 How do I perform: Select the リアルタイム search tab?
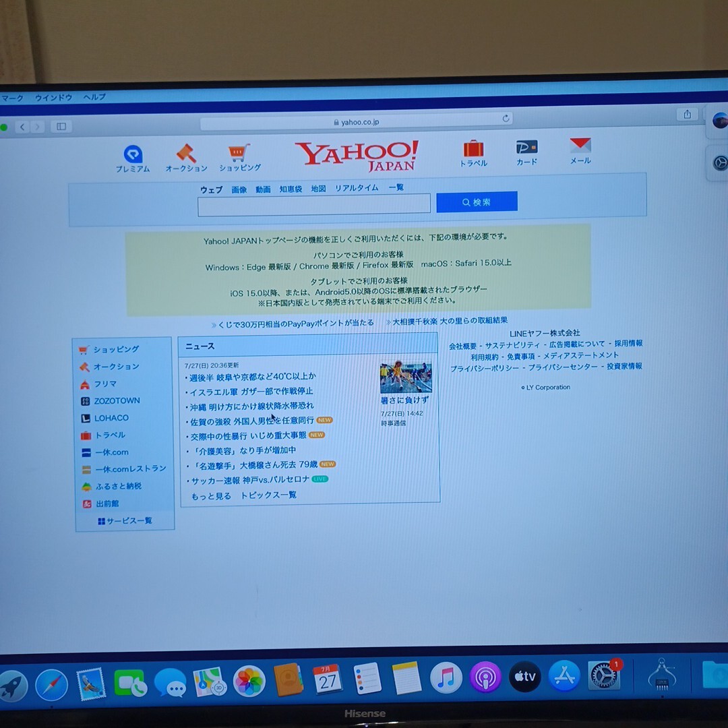357,188
